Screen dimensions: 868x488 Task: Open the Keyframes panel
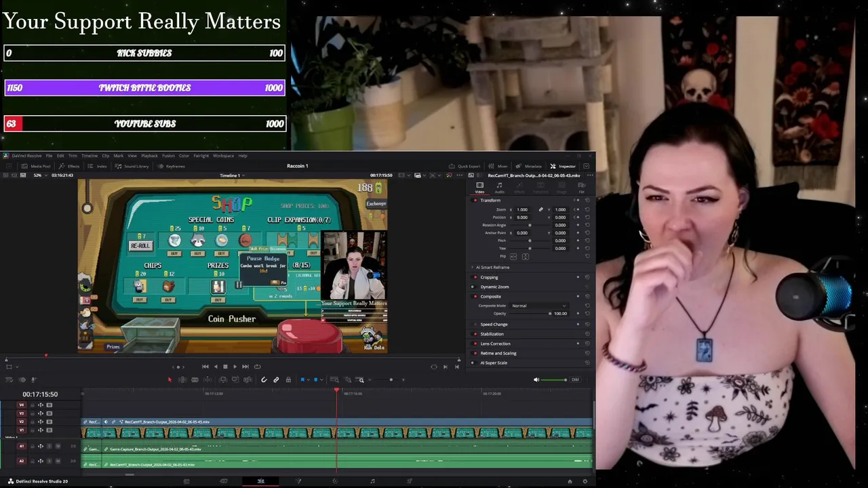[x=172, y=166]
